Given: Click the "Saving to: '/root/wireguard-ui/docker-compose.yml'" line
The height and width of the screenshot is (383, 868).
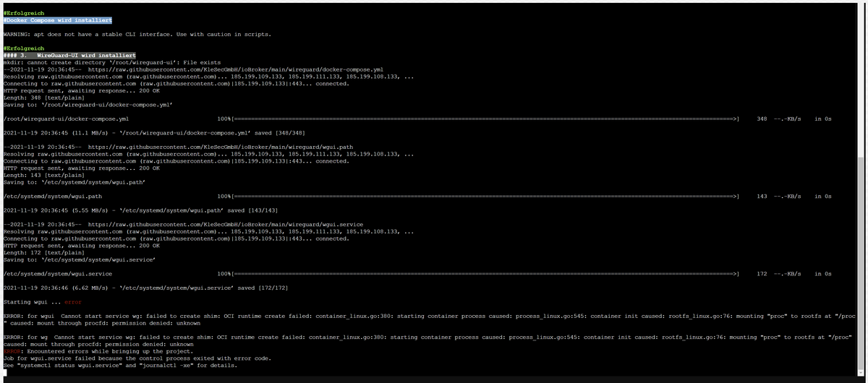Looking at the screenshot, I should click(88, 104).
